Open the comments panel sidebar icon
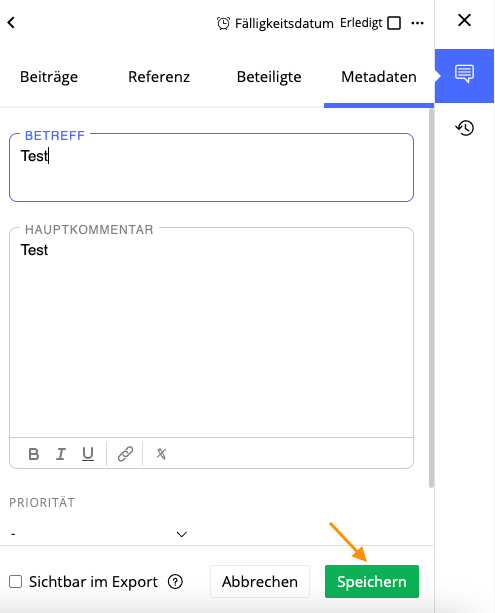This screenshot has height=613, width=495. point(464,76)
